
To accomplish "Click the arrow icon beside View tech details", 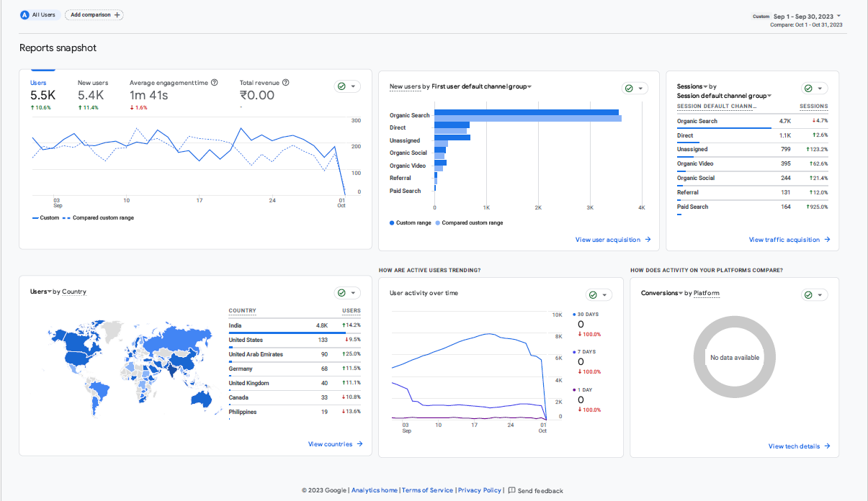I will coord(828,446).
